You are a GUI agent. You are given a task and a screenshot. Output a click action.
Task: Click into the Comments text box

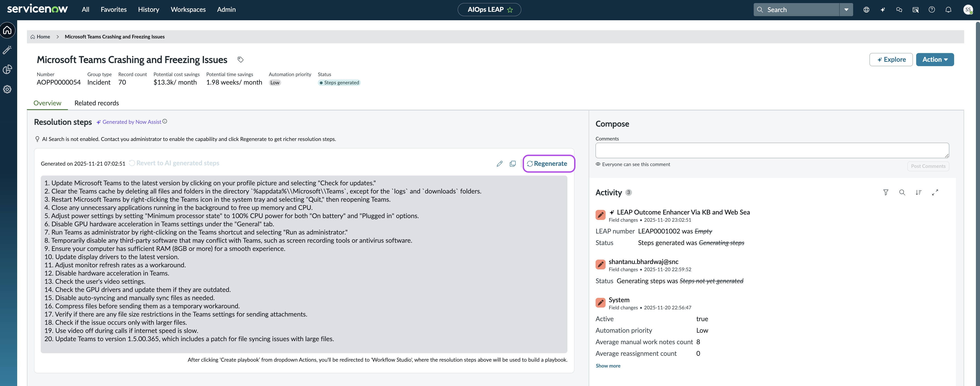click(x=772, y=151)
